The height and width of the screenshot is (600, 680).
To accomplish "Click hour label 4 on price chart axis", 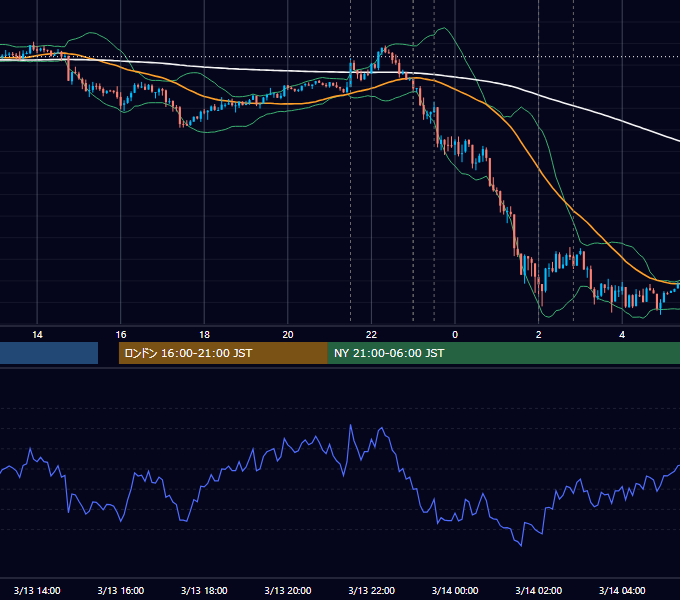I will point(622,335).
